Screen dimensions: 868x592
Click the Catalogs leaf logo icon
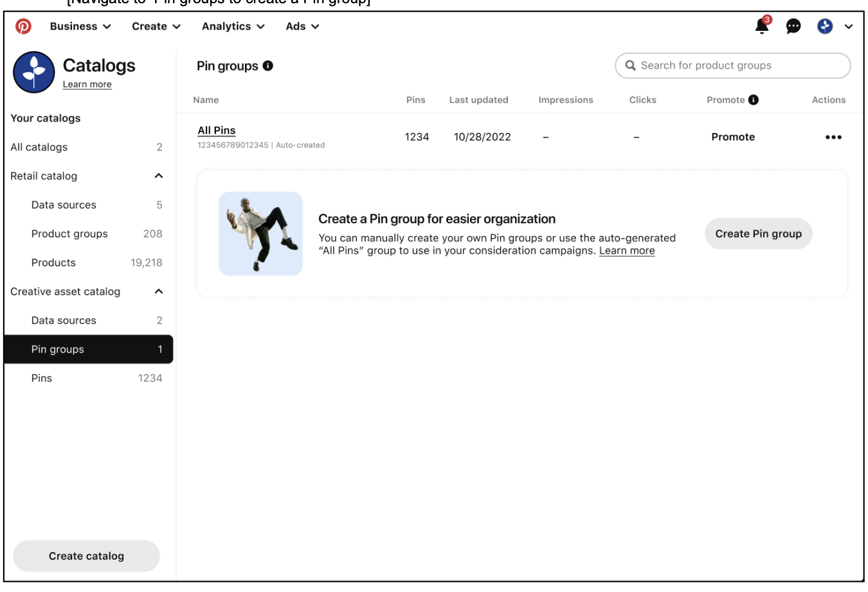[34, 72]
